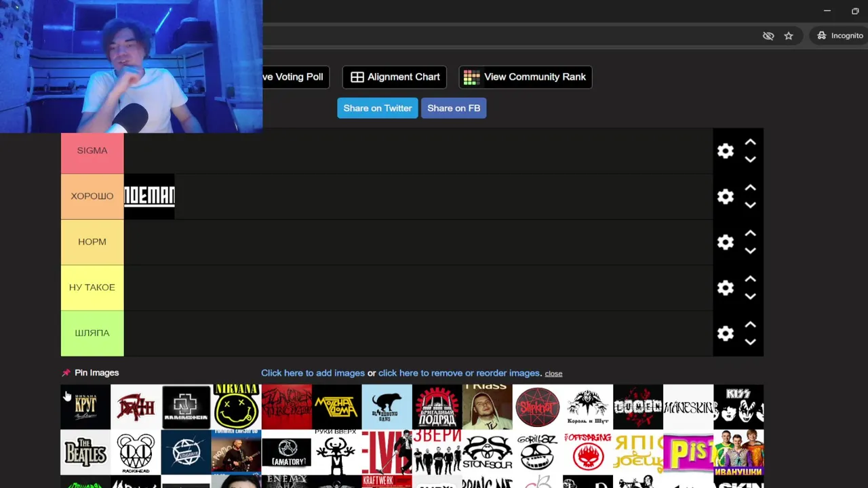Image resolution: width=868 pixels, height=488 pixels.
Task: Pick the Бригадный Подряд thumbnail
Action: tap(437, 407)
